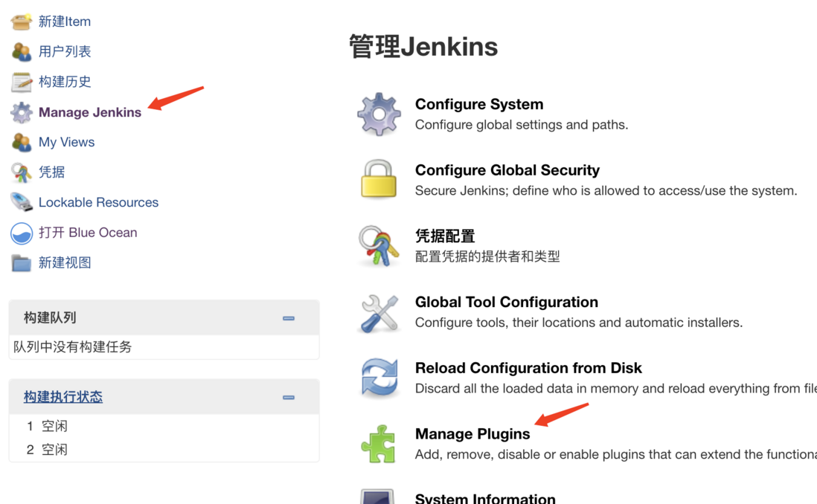Screen dimensions: 817x504
Task: Click 'Secure Jenkins; define who is allowed' description
Action: point(606,190)
